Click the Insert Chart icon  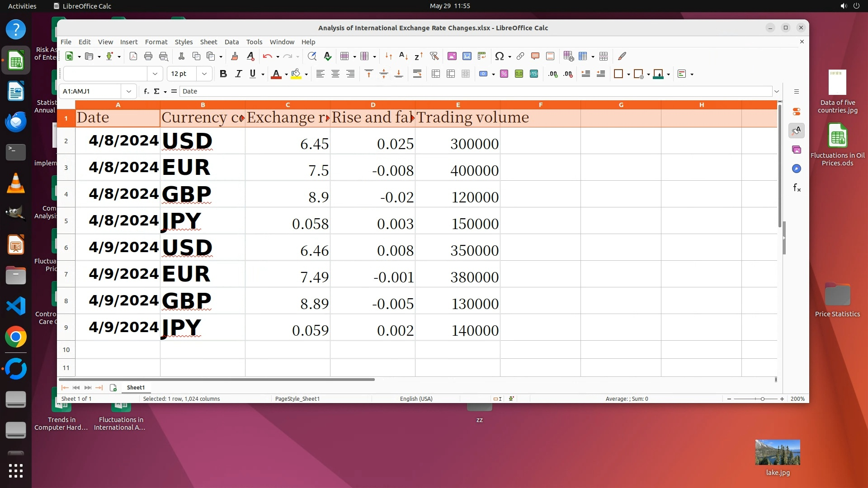467,56
